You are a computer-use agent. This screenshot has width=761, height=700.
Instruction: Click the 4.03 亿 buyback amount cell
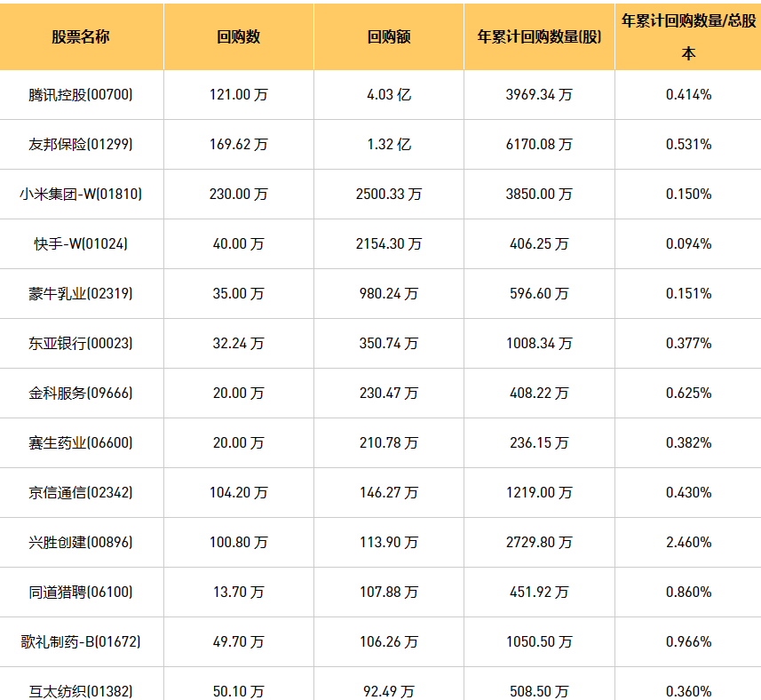click(389, 95)
